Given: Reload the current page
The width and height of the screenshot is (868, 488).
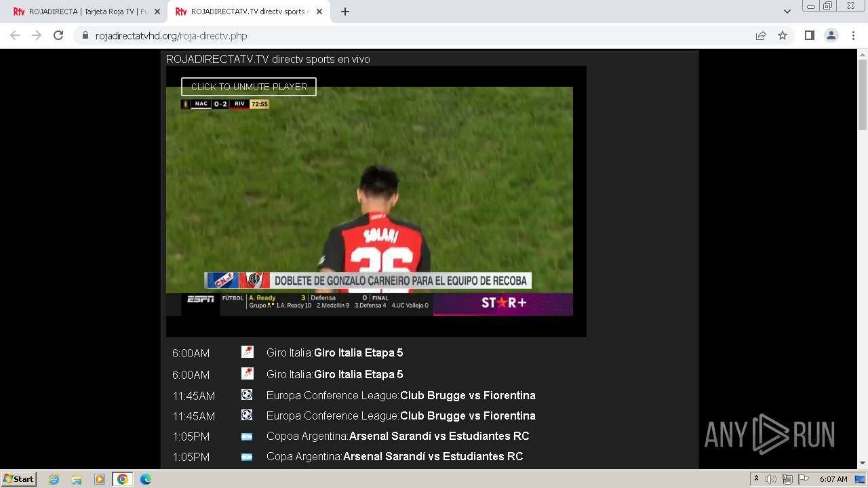Looking at the screenshot, I should point(58,35).
